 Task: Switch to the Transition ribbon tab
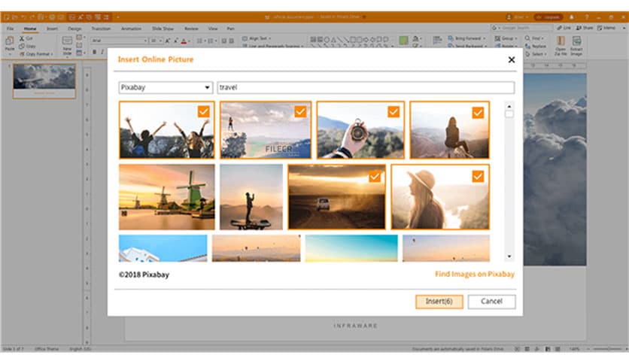(101, 29)
